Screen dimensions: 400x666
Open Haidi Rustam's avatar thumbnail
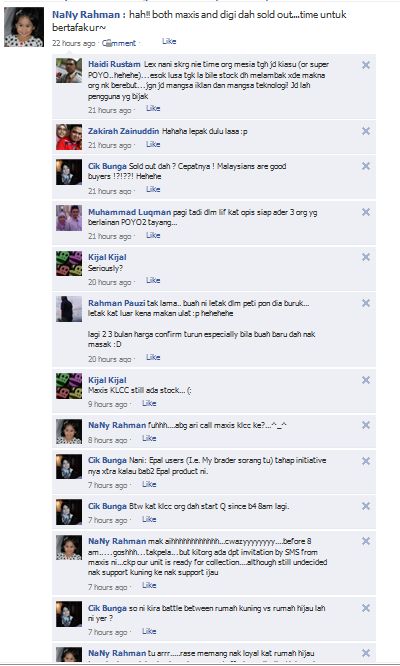point(69,71)
